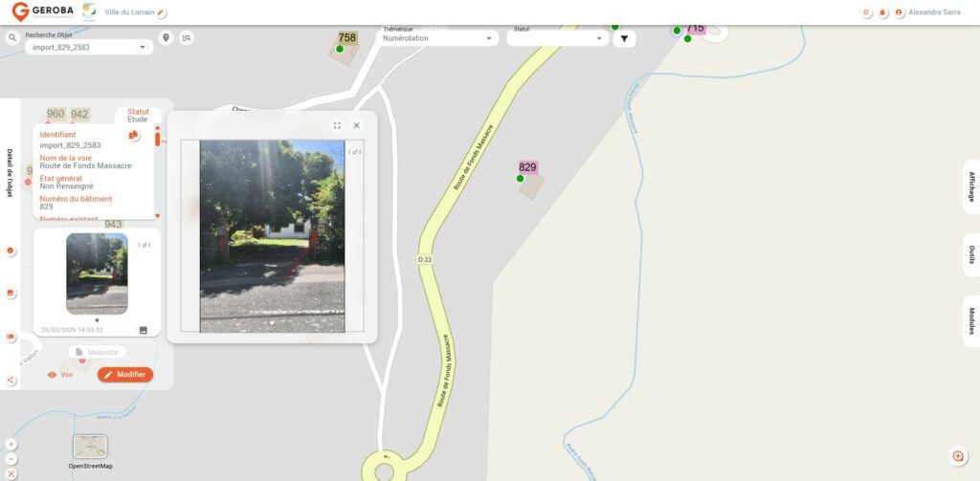980x481 pixels.
Task: Zoom in on the map
Action: [11, 444]
